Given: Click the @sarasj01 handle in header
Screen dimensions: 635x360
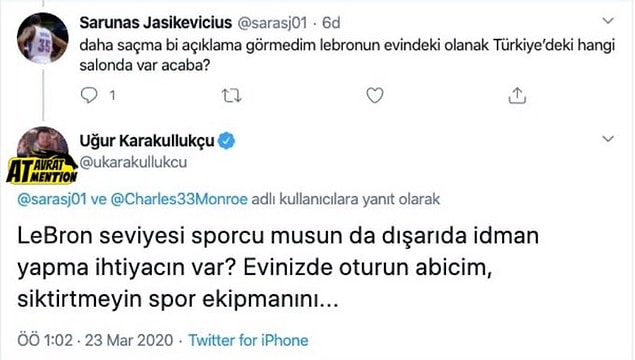Looking at the screenshot, I should (272, 23).
